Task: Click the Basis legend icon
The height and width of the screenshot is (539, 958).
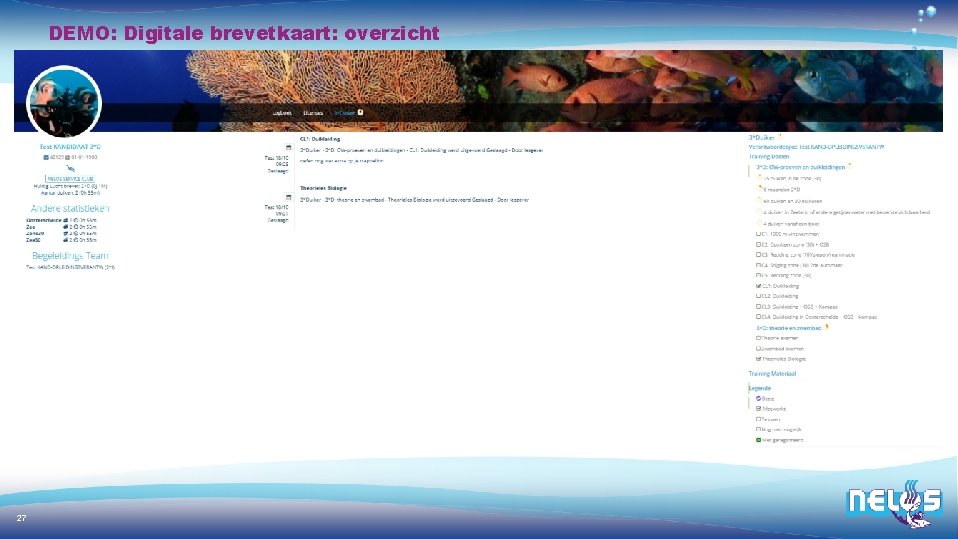Action: click(759, 398)
